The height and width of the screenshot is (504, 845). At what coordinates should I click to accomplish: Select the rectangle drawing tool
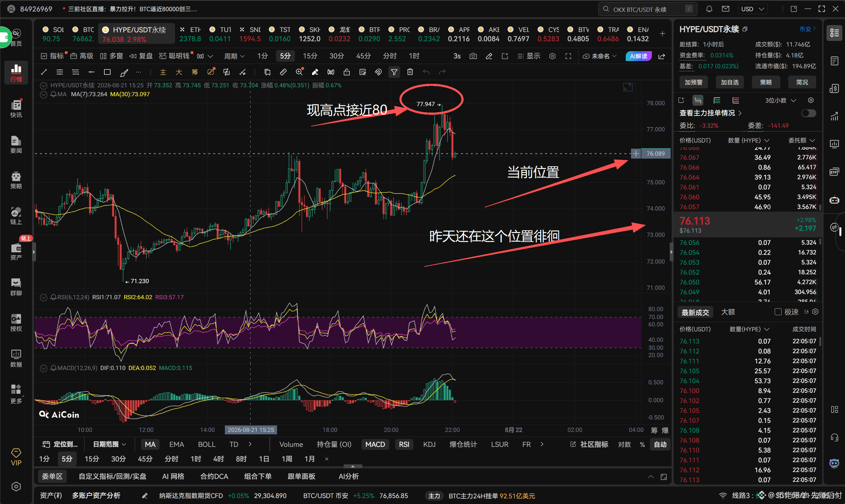tap(107, 72)
